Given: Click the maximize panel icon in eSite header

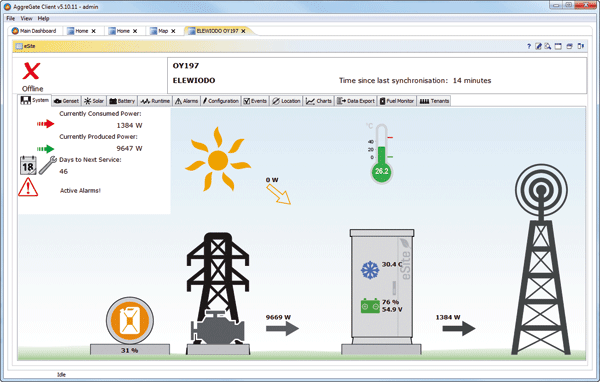Looking at the screenshot, I should [x=558, y=46].
